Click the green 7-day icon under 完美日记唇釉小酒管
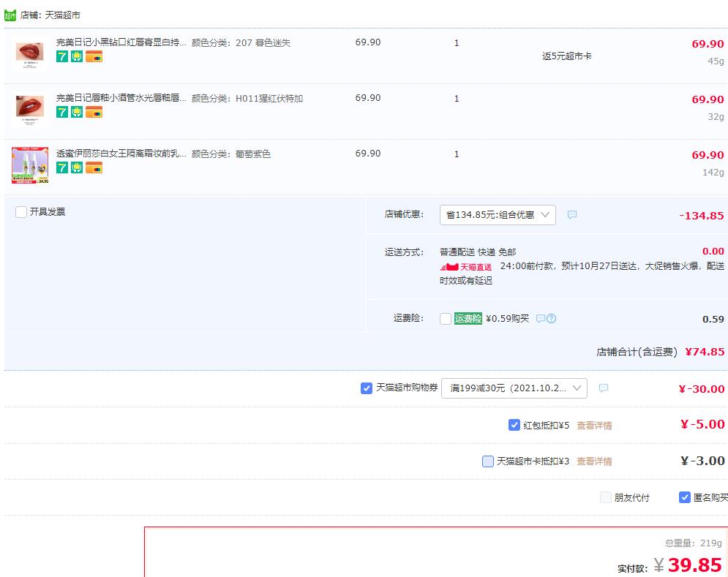Viewport: 728px width, 577px height. [62, 112]
